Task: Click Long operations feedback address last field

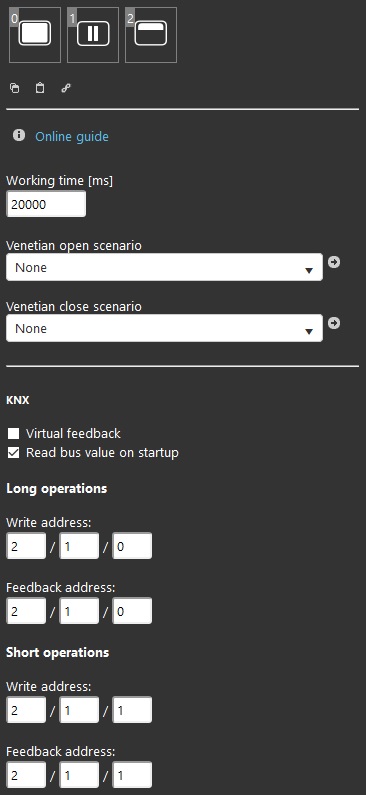Action: point(132,611)
